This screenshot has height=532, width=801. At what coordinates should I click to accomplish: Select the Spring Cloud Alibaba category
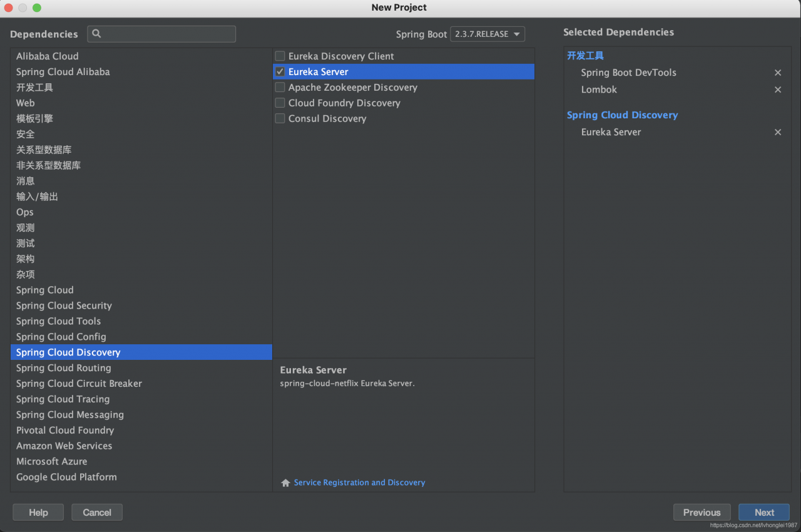tap(141, 72)
